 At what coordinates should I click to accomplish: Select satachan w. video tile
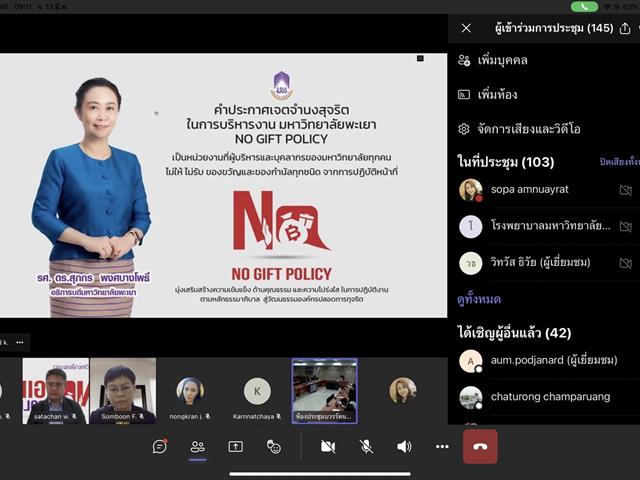56,391
